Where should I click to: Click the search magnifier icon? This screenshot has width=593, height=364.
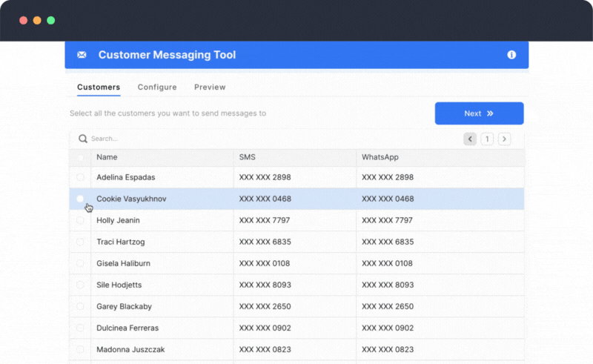pos(83,139)
